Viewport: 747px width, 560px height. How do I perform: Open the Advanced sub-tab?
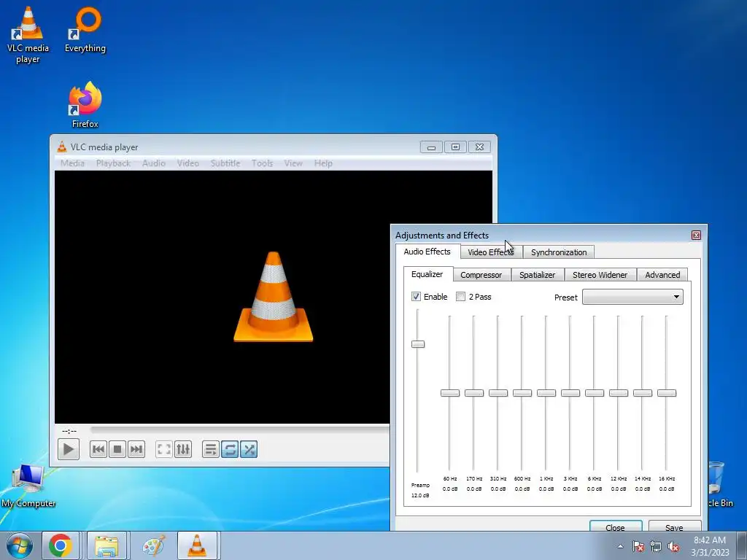pyautogui.click(x=662, y=275)
